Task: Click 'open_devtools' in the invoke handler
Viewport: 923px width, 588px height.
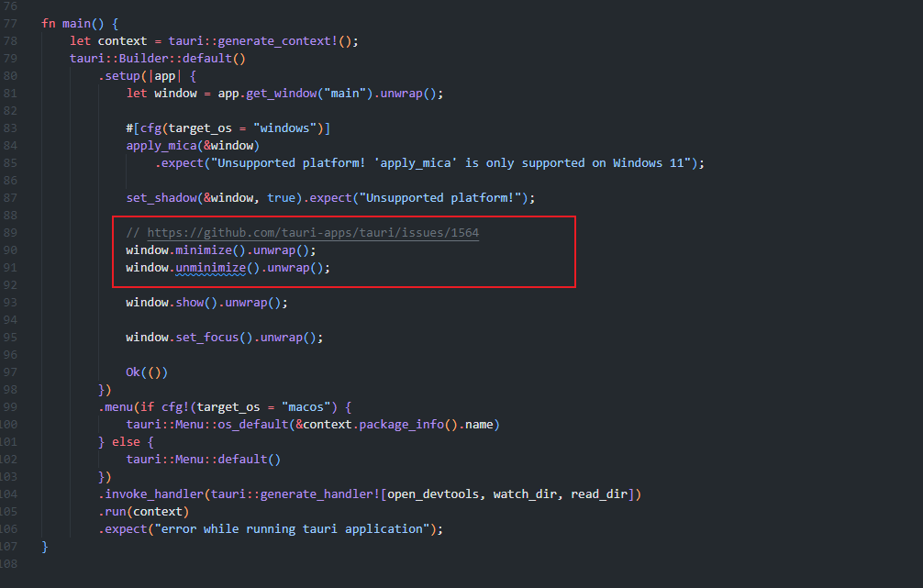Action: pyautogui.click(x=433, y=494)
